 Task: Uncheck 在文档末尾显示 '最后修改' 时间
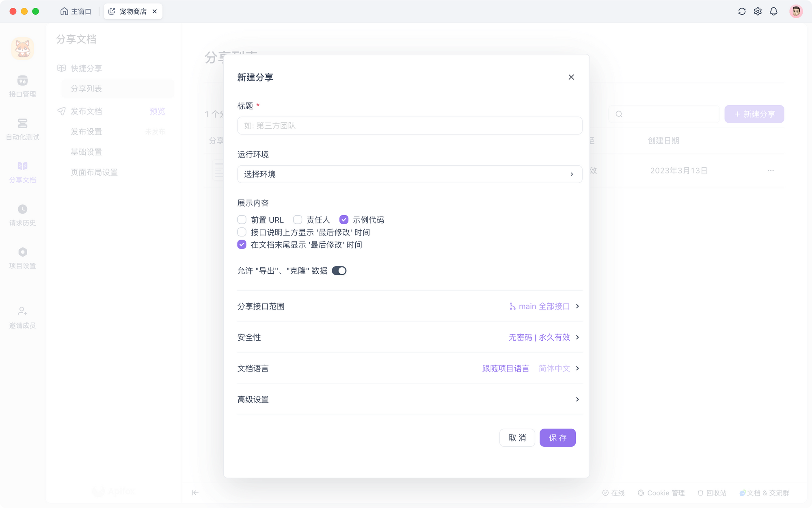242,244
